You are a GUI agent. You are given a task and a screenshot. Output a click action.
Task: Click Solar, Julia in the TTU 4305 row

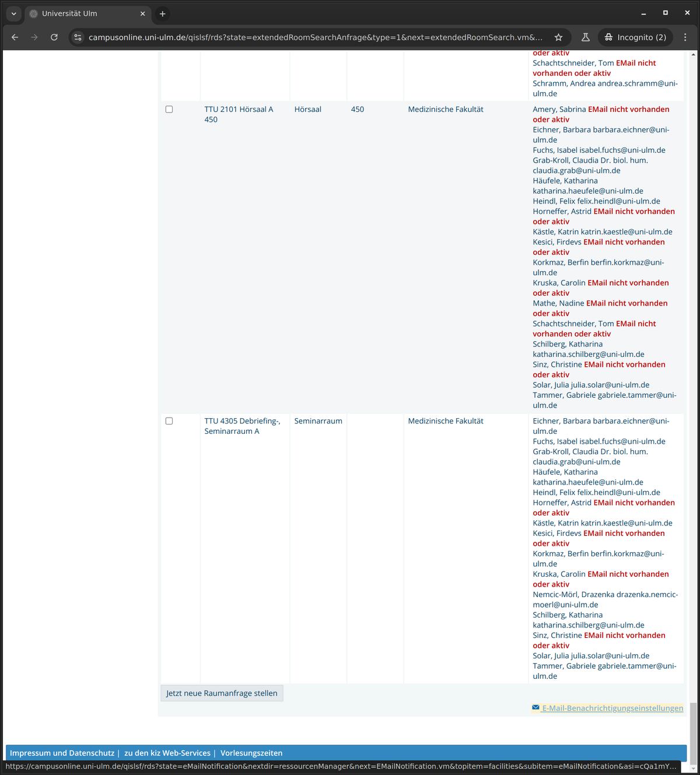point(551,656)
